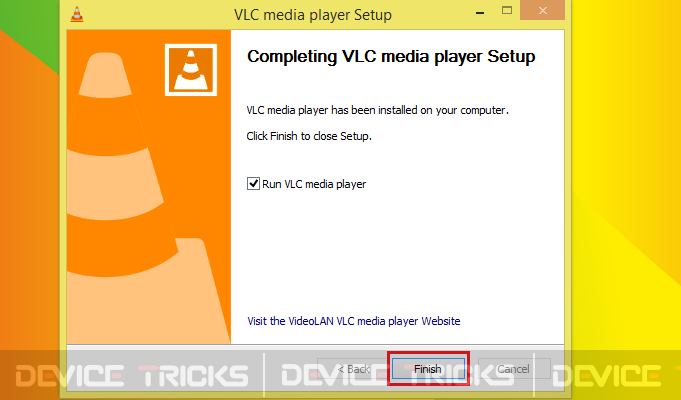
Task: Uncheck the Run VLC media player checkbox
Action: [x=253, y=184]
